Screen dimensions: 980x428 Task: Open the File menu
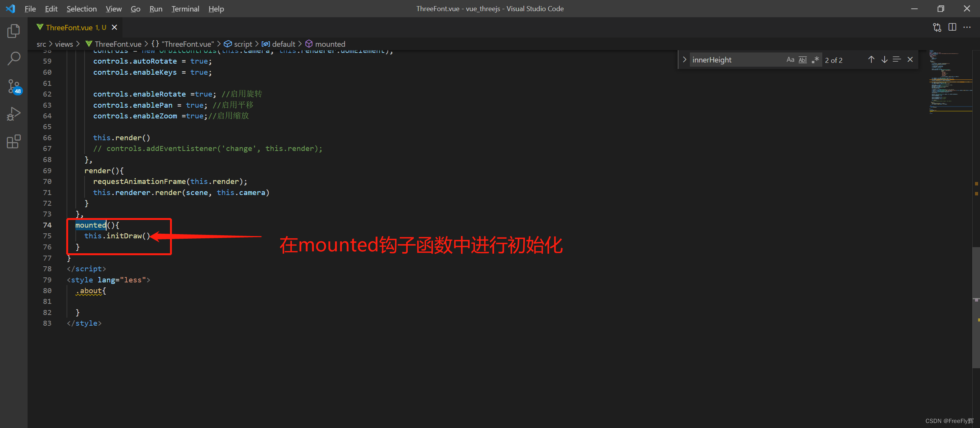pyautogui.click(x=30, y=8)
